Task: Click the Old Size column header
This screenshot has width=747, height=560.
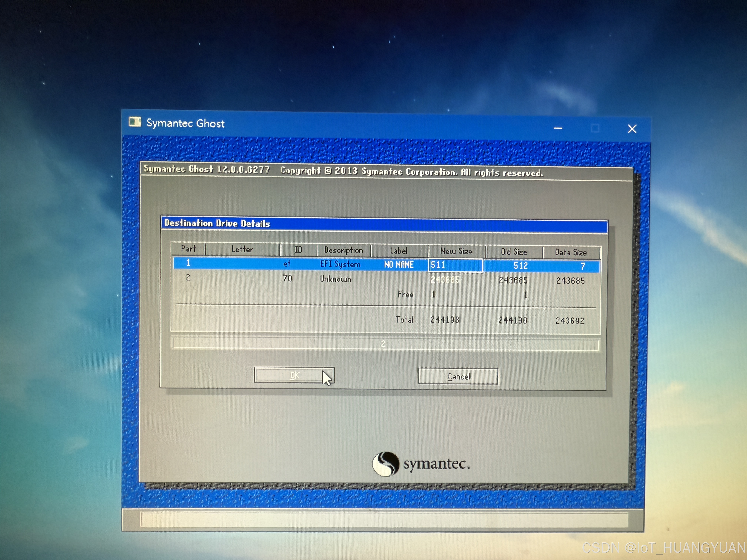Action: pos(514,252)
